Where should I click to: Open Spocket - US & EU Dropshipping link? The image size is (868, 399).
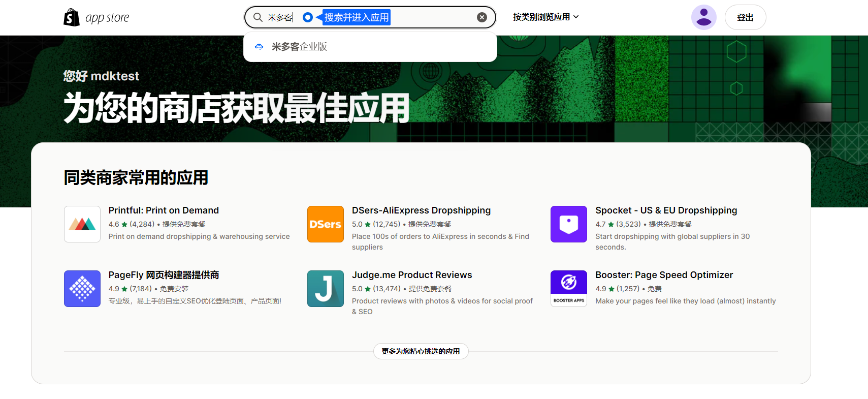[666, 210]
